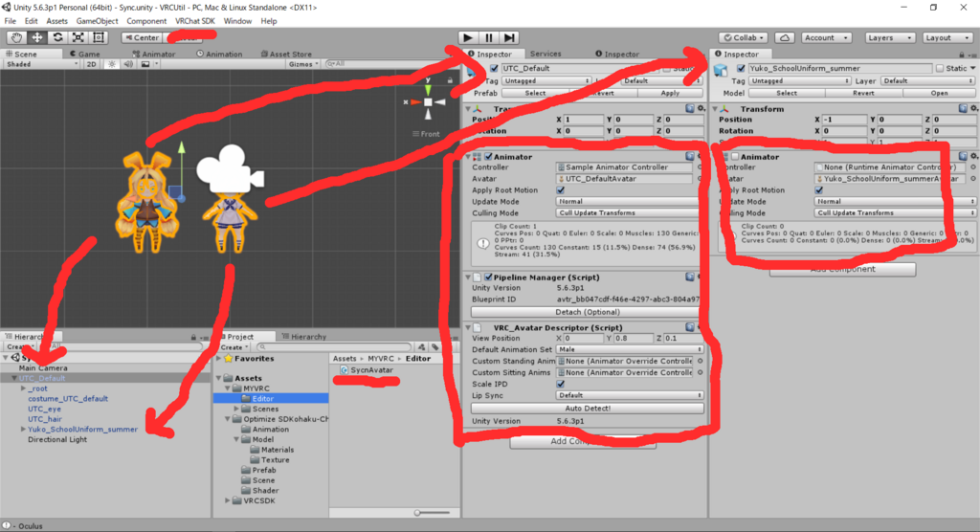Screen dimensions: 980x532
Task: Click the Favorites star icon
Action: pyautogui.click(x=229, y=359)
